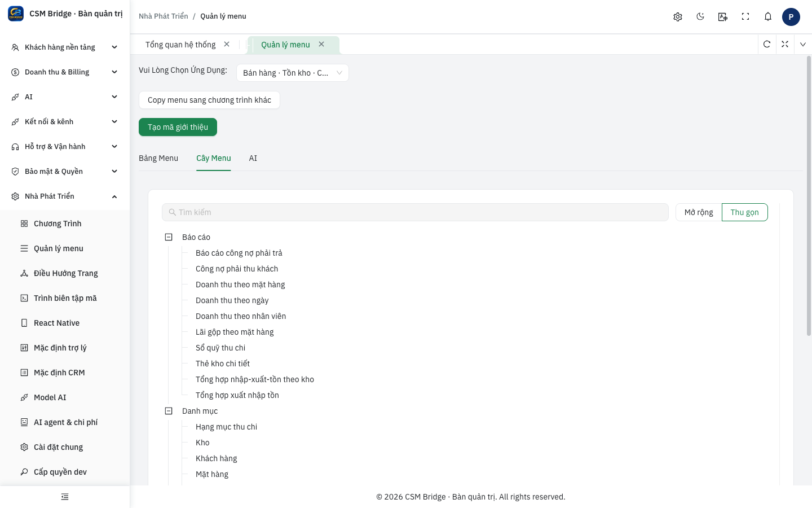Expand Doanh thu & Billing sidebar group

pos(65,72)
